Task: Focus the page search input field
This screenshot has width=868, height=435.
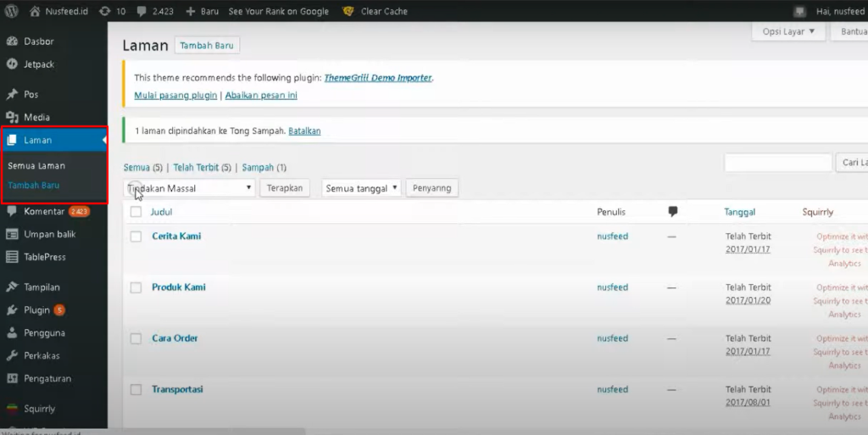Action: click(x=777, y=163)
